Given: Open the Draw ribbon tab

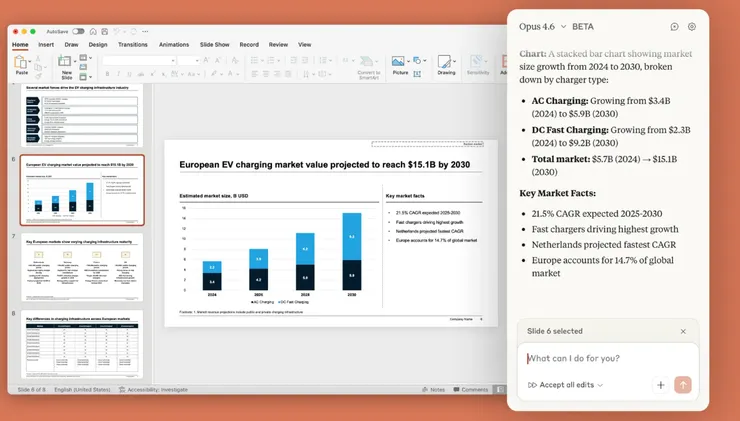Looking at the screenshot, I should [x=71, y=44].
